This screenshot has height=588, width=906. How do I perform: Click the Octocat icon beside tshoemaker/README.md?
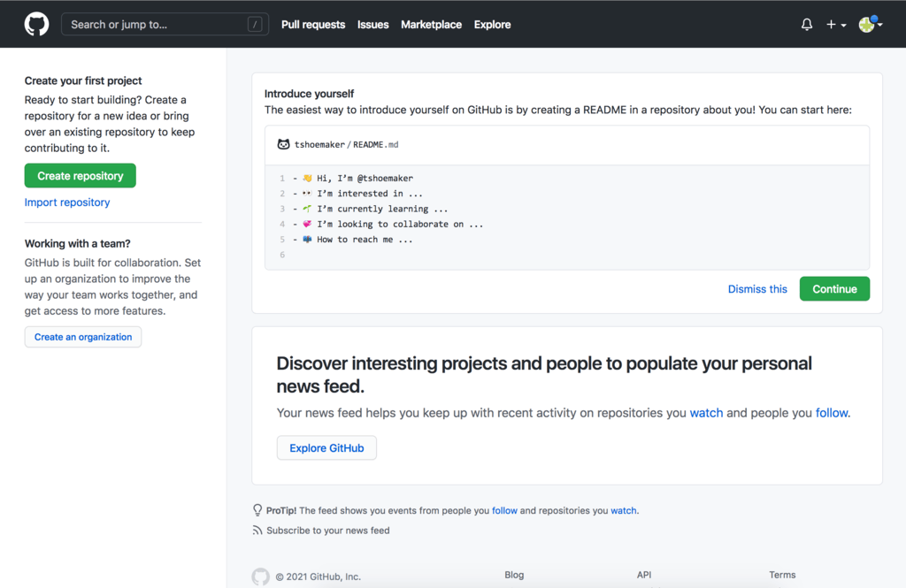[x=283, y=144]
